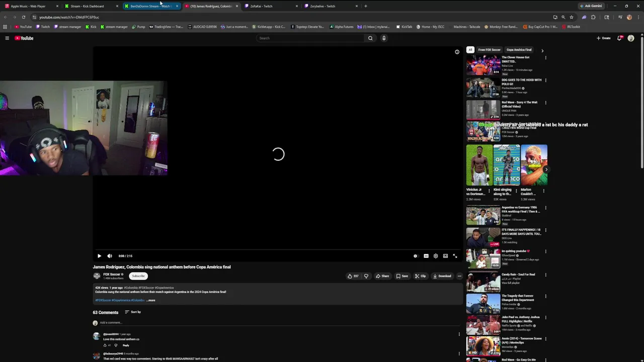Enter fullscreen on the video player
644x362 pixels.
tap(455, 256)
